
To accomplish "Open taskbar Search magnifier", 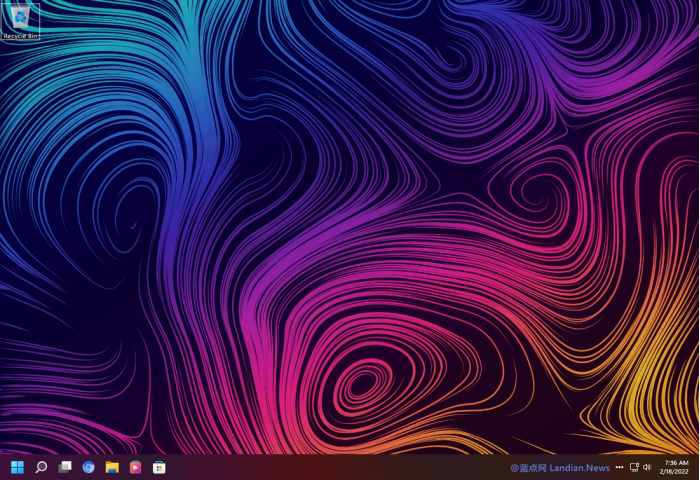I will (x=41, y=467).
